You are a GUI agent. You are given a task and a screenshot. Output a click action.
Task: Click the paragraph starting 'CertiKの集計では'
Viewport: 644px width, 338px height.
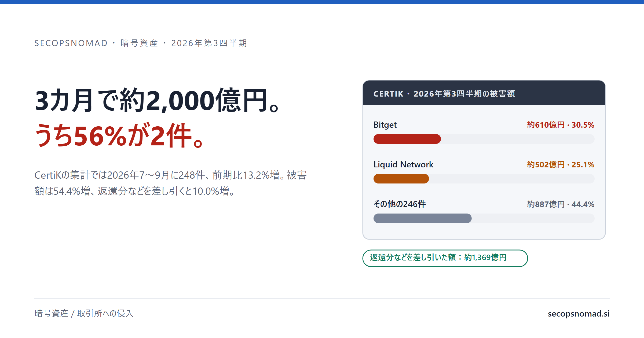coord(171,183)
